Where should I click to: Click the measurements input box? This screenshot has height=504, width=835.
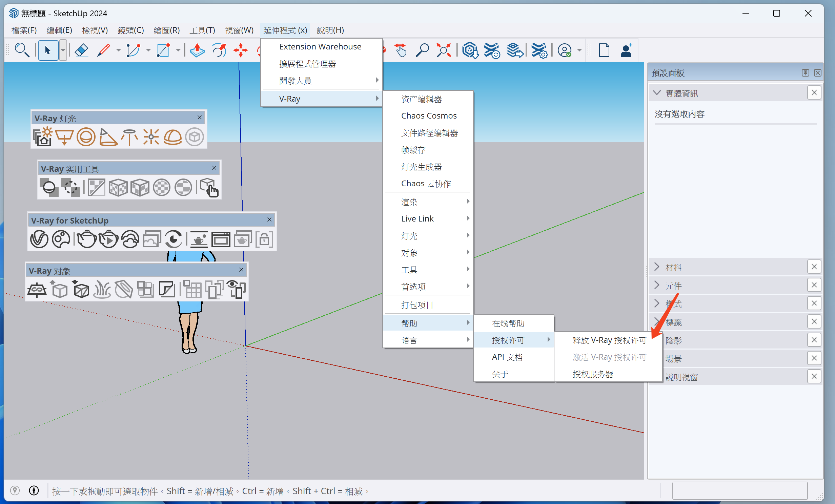[739, 490]
